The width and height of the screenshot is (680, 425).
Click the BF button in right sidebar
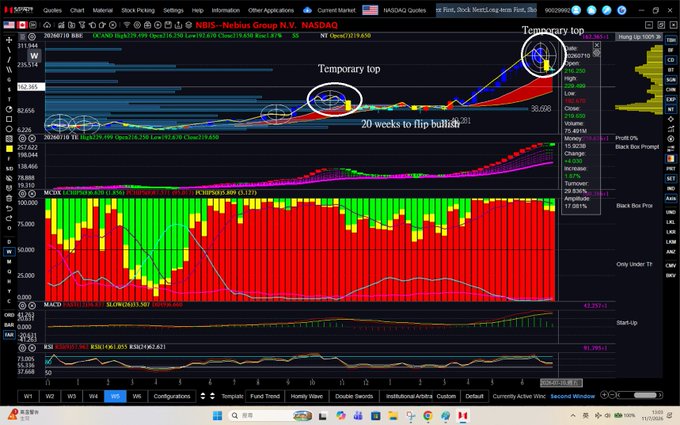[671, 50]
